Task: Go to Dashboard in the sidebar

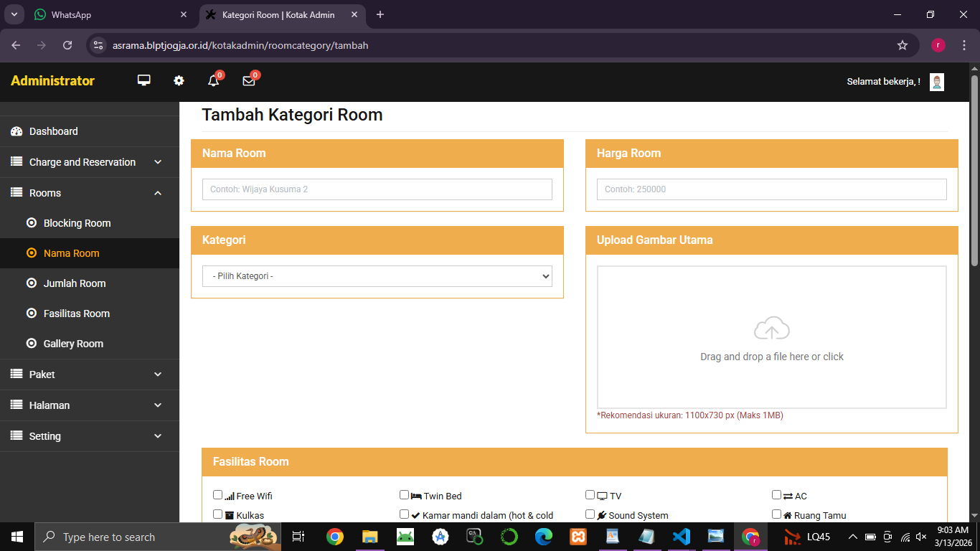Action: point(54,131)
